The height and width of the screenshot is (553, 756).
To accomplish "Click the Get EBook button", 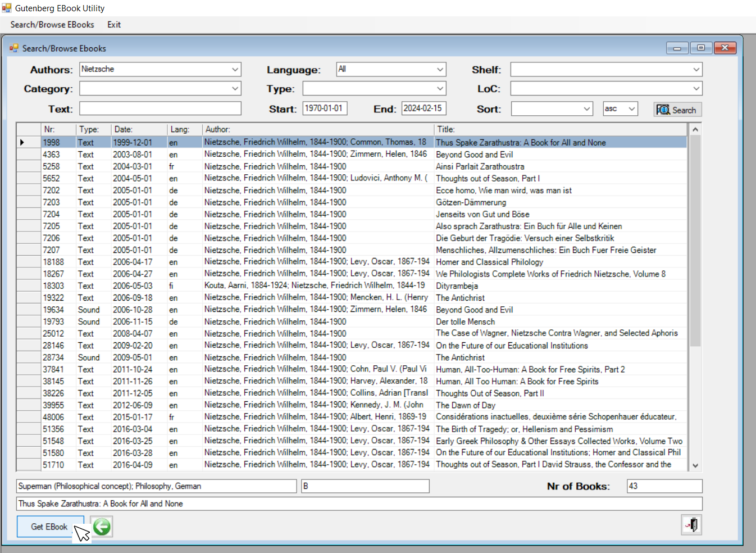I will pos(49,527).
